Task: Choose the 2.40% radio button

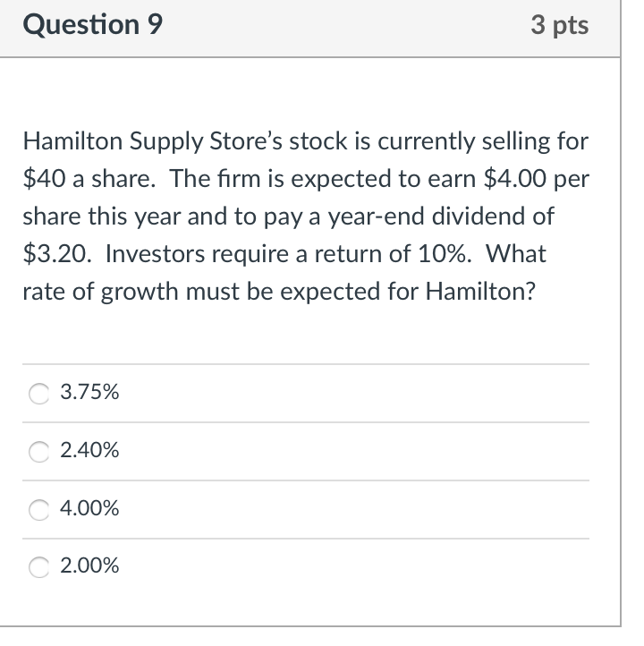Action: tap(39, 452)
